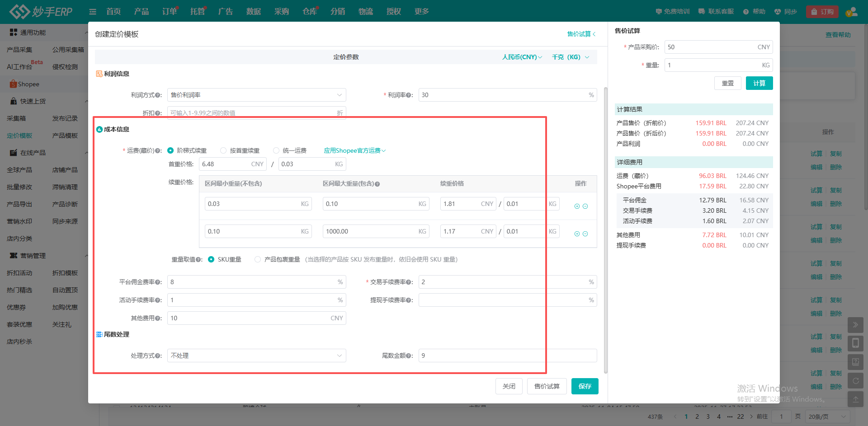The width and height of the screenshot is (868, 426).
Task: Click the hamburger menu icon in top bar
Action: [93, 12]
